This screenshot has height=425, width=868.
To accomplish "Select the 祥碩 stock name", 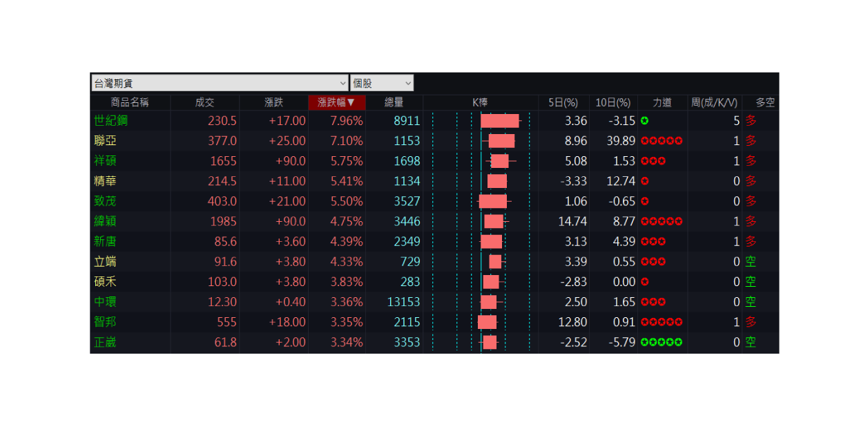I will point(107,161).
